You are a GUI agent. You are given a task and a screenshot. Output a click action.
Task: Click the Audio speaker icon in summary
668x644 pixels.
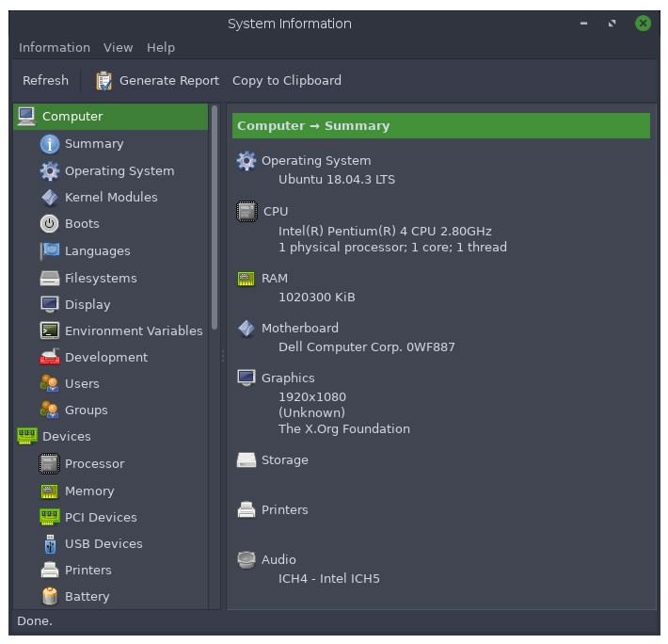click(247, 560)
